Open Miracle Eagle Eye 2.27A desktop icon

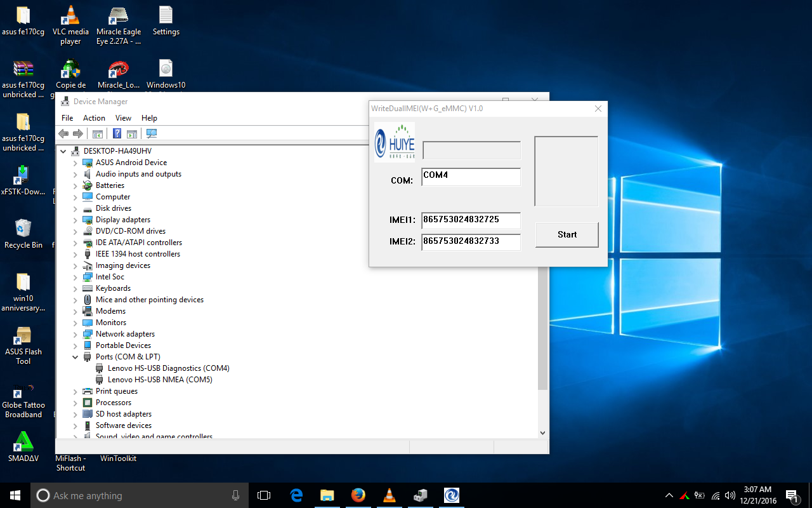point(119,25)
